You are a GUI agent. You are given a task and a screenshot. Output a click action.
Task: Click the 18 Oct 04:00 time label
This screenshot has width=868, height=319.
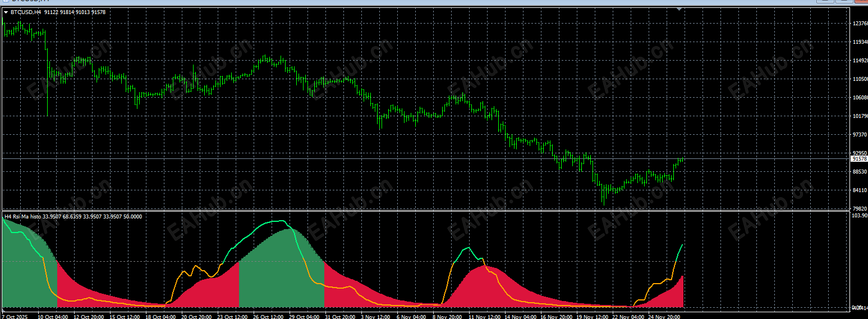tap(161, 316)
